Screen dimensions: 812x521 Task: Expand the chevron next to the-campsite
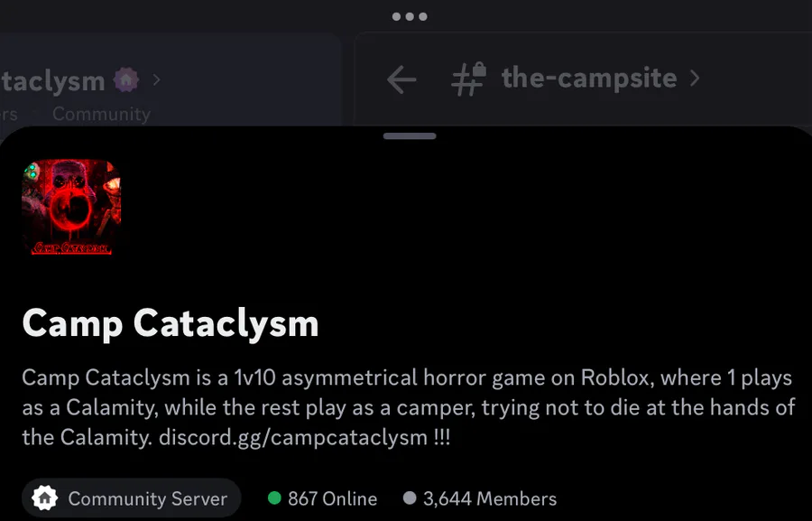(x=694, y=79)
